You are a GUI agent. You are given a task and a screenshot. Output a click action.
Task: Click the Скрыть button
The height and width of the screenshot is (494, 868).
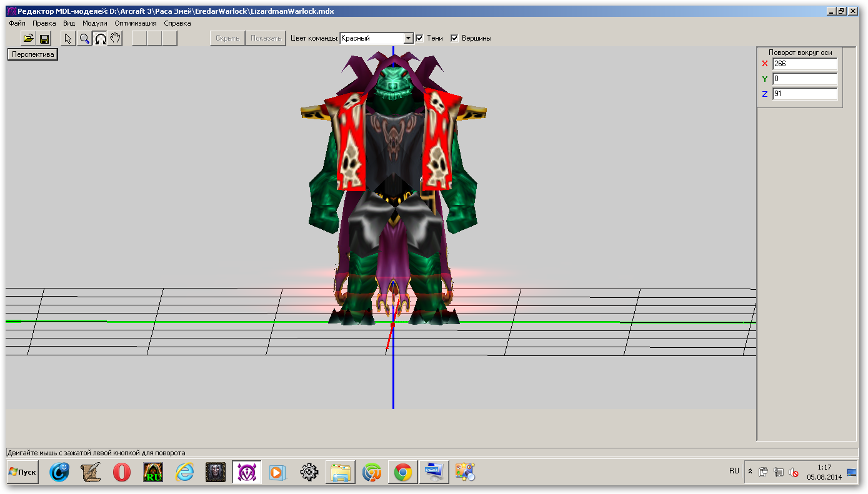click(x=227, y=38)
